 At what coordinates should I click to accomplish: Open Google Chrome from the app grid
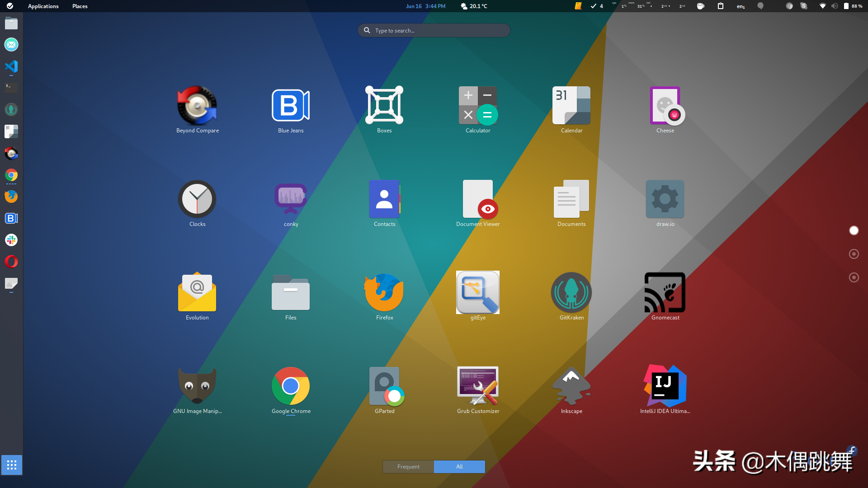[291, 390]
